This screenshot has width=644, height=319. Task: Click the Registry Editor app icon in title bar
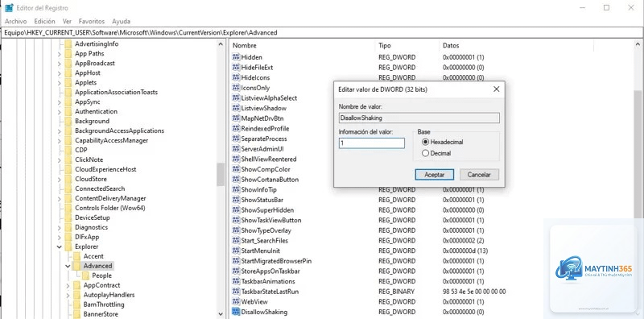point(9,8)
